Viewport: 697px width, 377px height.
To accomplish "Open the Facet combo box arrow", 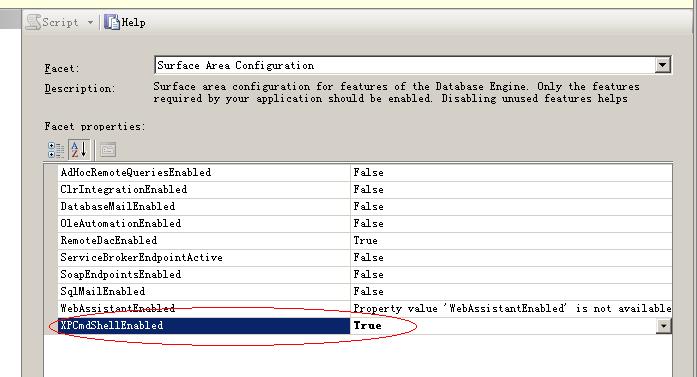I will [662, 65].
